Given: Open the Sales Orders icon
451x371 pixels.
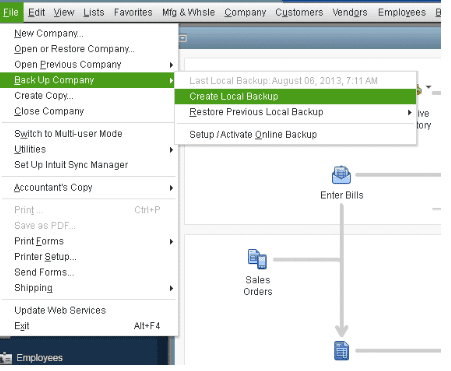Looking at the screenshot, I should coord(257,259).
